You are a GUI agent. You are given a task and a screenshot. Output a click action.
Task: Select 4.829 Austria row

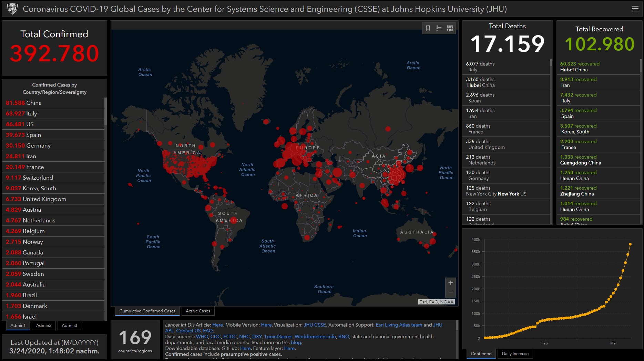click(x=53, y=210)
